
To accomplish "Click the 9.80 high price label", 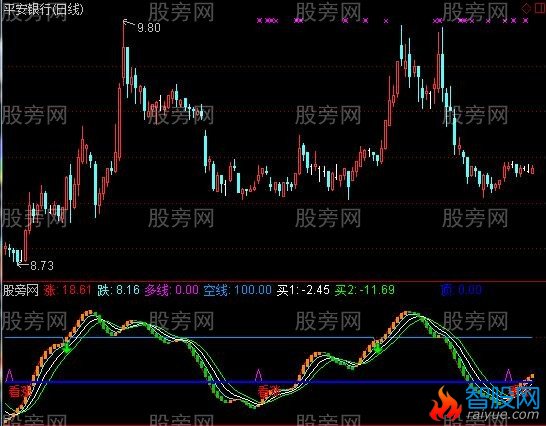I will click(149, 28).
